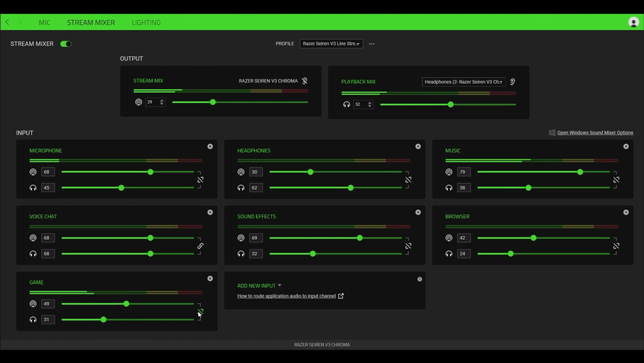Show help for adding new input

point(419,279)
